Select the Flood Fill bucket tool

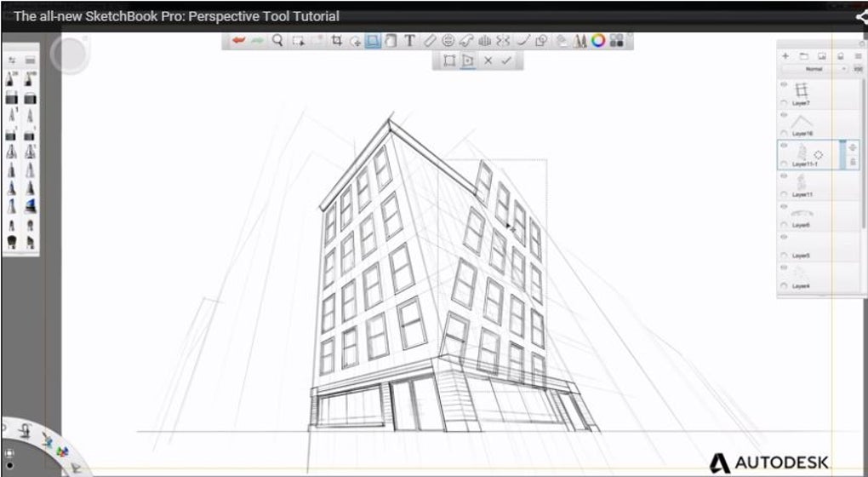561,40
